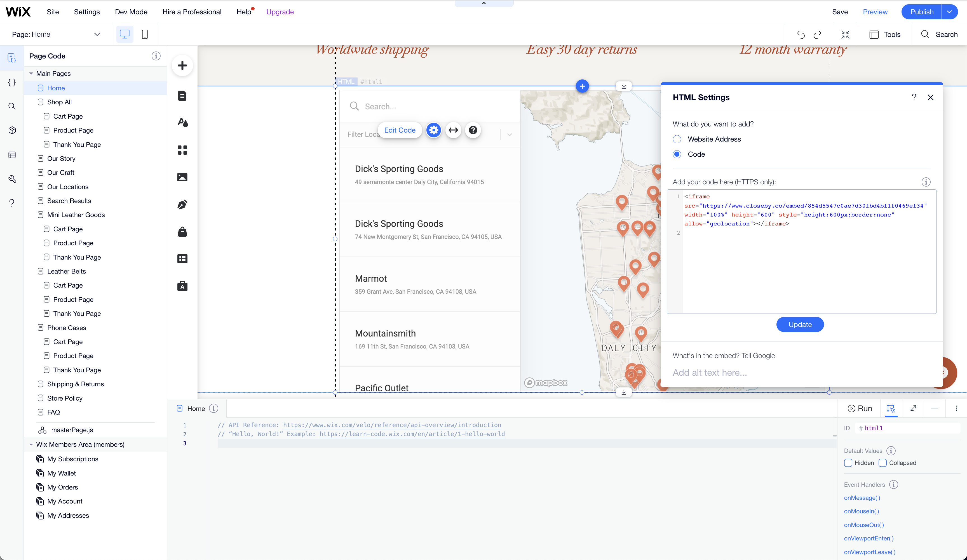
Task: Open the Site Design icon
Action: pyautogui.click(x=182, y=123)
